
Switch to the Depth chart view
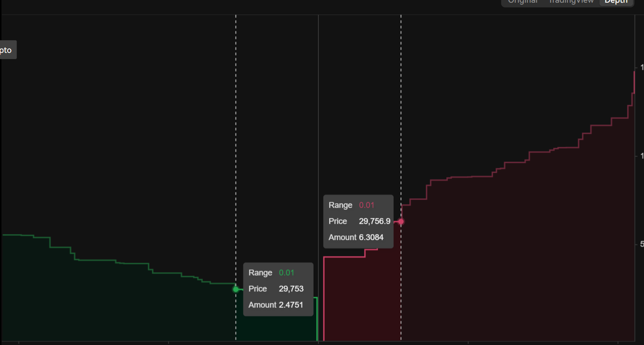pos(616,2)
